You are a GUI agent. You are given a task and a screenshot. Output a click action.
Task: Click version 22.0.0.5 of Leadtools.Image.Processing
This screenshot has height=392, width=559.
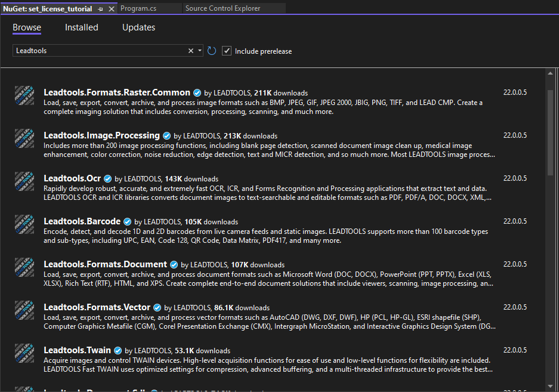tap(515, 135)
